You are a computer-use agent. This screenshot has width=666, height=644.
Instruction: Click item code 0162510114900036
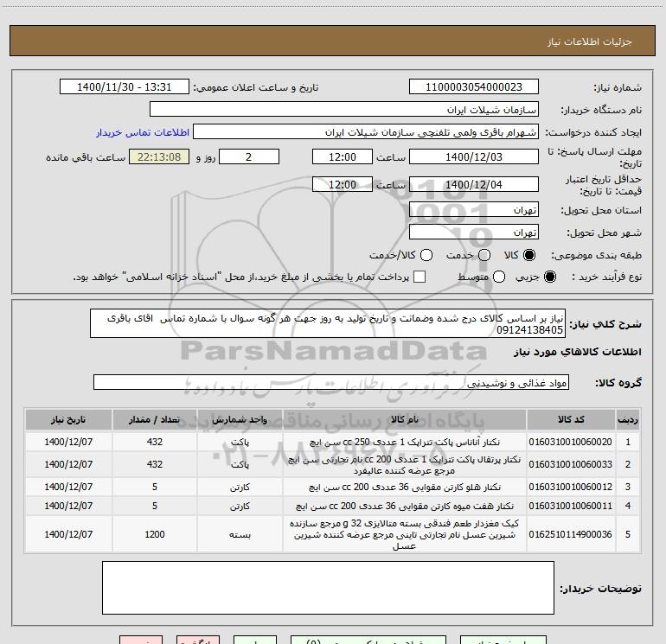[571, 534]
